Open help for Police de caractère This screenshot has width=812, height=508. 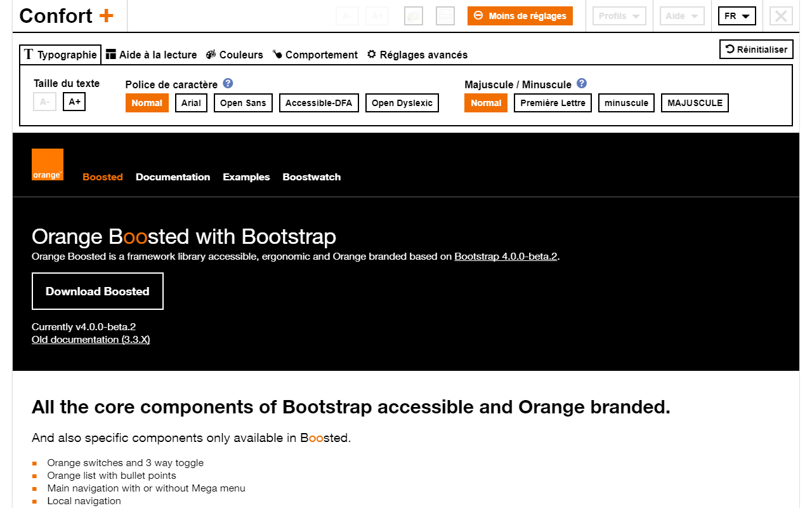tap(228, 83)
